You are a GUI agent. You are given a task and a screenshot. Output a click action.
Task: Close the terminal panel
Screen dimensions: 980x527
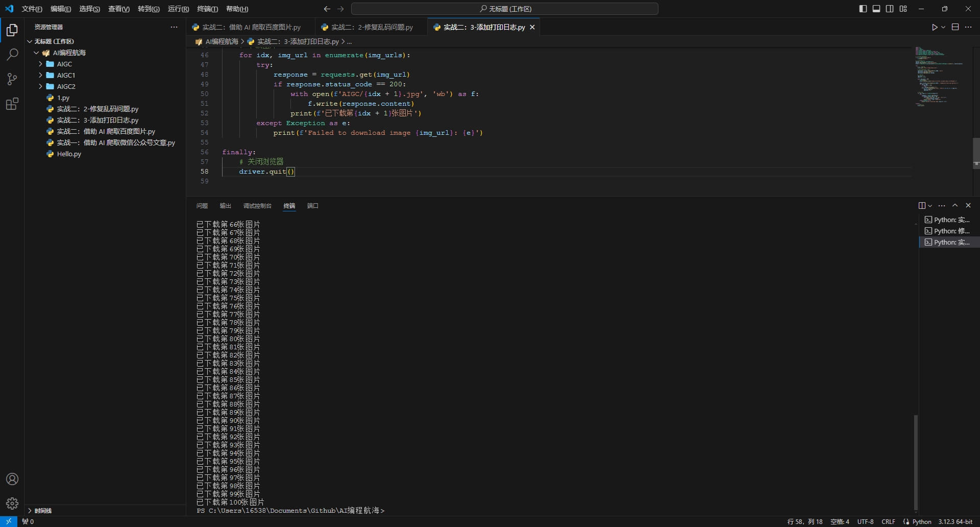pyautogui.click(x=968, y=205)
